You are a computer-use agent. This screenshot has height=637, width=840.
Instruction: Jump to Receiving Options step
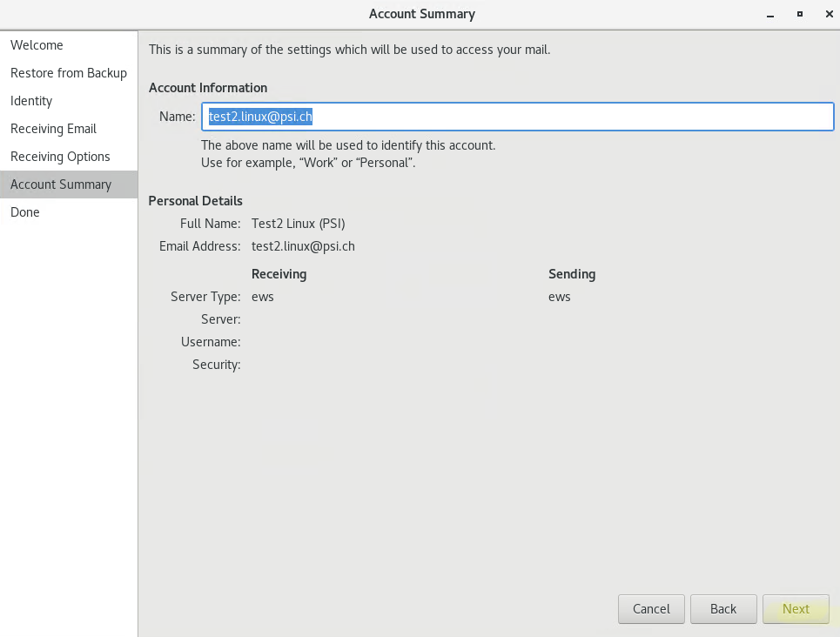point(60,157)
